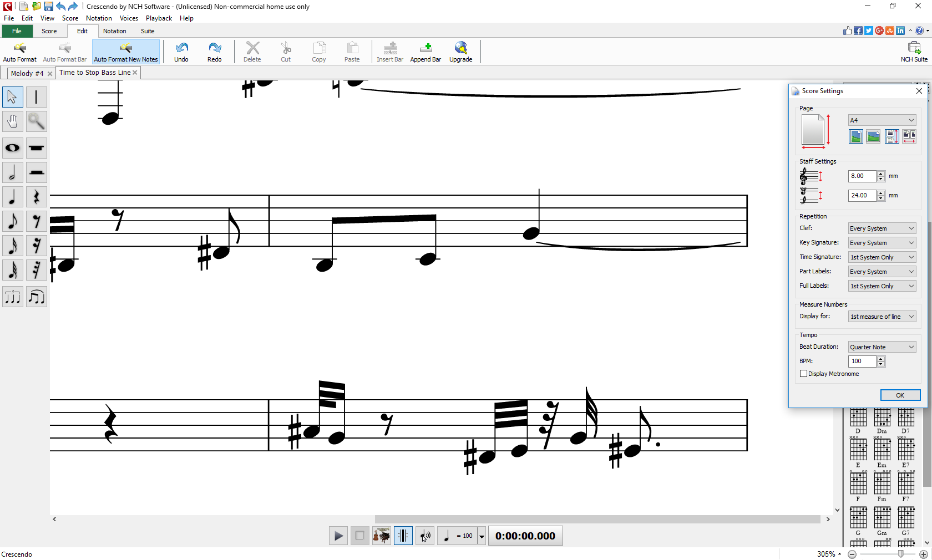The image size is (932, 560).
Task: Select the eighth note tool
Action: 12,221
